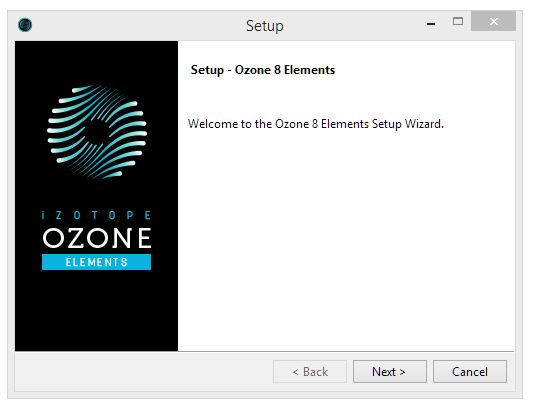Click the dark center of Ozone sphere
Image resolution: width=536 pixels, height=411 pixels.
(97, 131)
